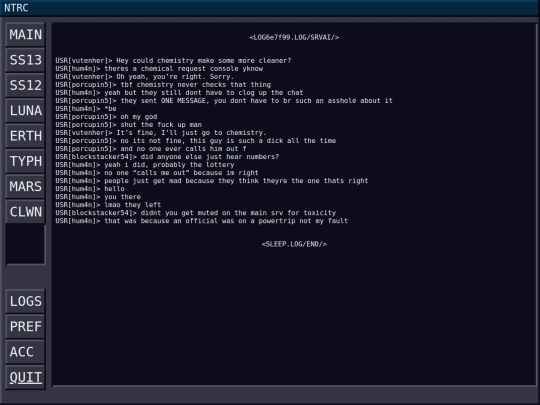Click the line "theres a chemical request console yknow"
This screenshot has width=540, height=405.
click(159, 69)
